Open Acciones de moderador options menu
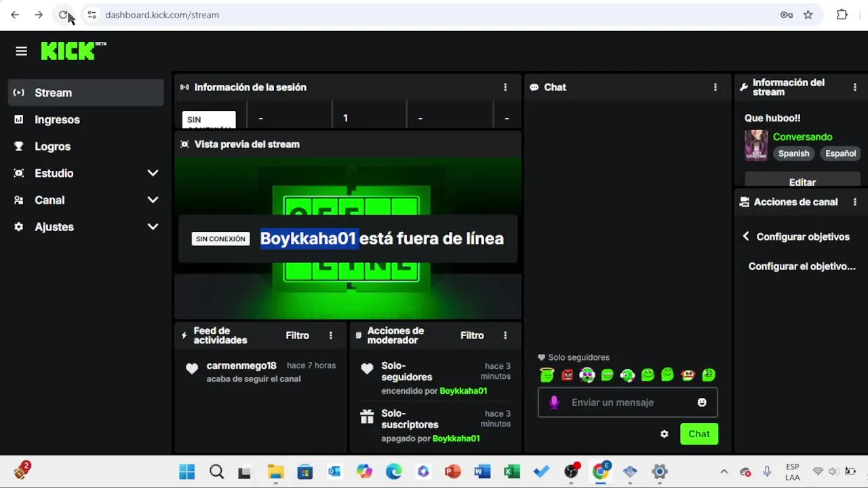The width and height of the screenshot is (868, 488). pyautogui.click(x=505, y=335)
